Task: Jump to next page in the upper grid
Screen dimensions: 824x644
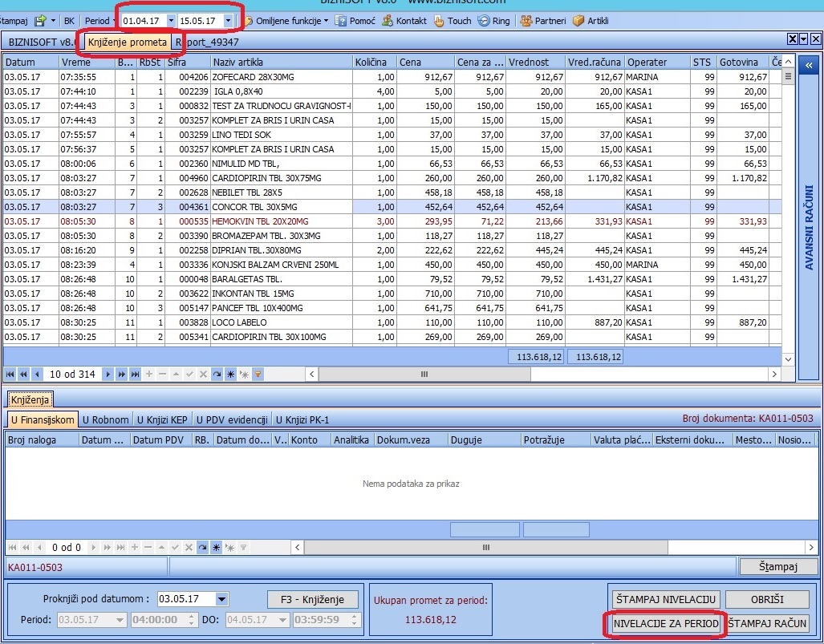Action: click(121, 375)
